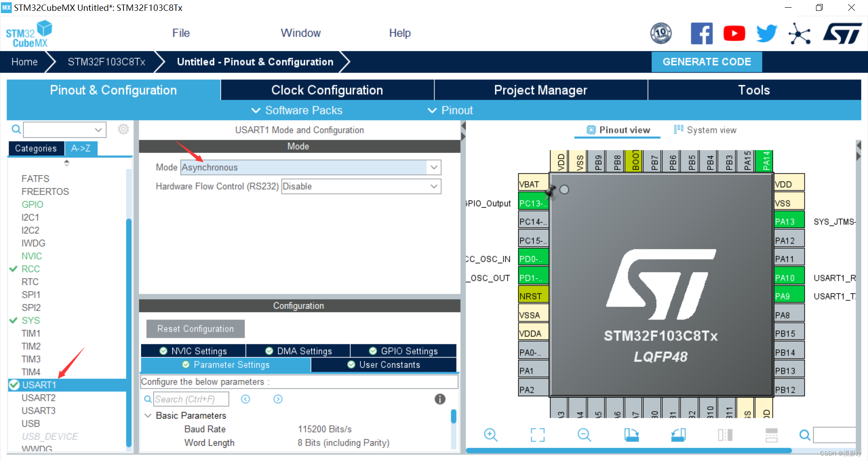
Task: Focus the parameter Search (Ctrl+F) field
Action: click(x=191, y=399)
